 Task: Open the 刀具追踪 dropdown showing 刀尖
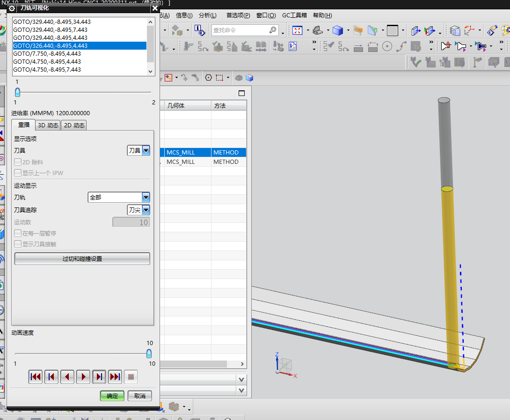pyautogui.click(x=138, y=210)
